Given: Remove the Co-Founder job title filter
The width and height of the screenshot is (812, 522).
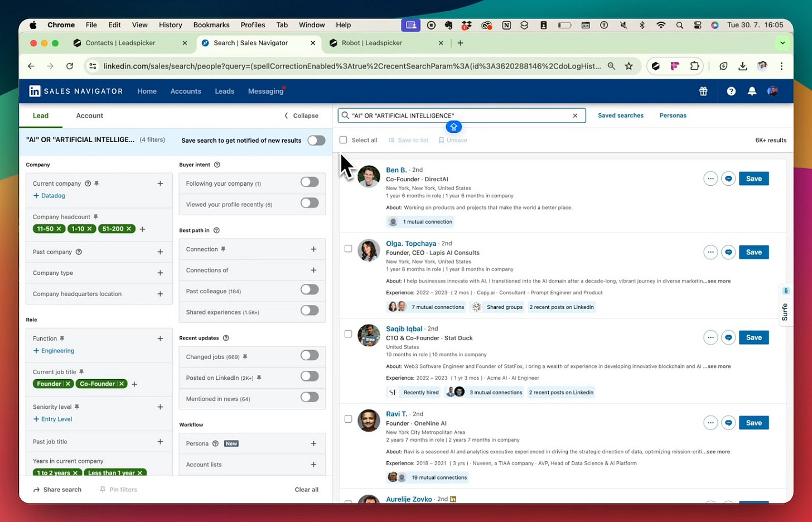Looking at the screenshot, I should [122, 384].
